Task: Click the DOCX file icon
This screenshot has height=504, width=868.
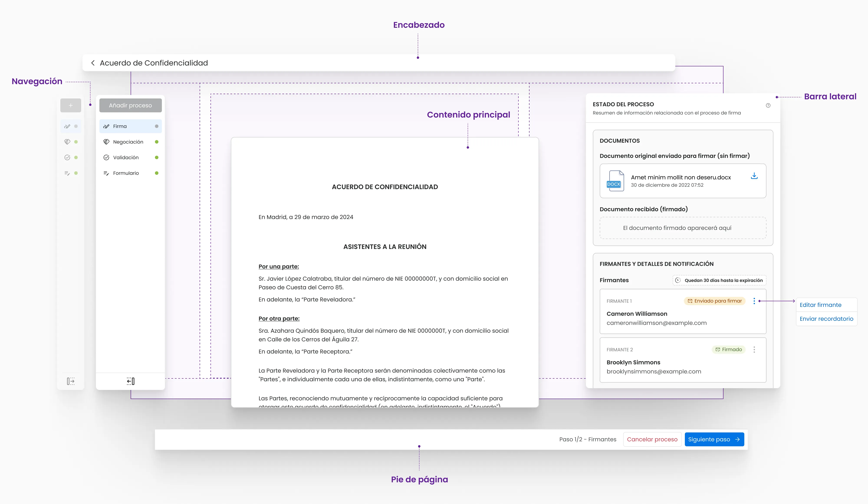Action: [x=615, y=181]
